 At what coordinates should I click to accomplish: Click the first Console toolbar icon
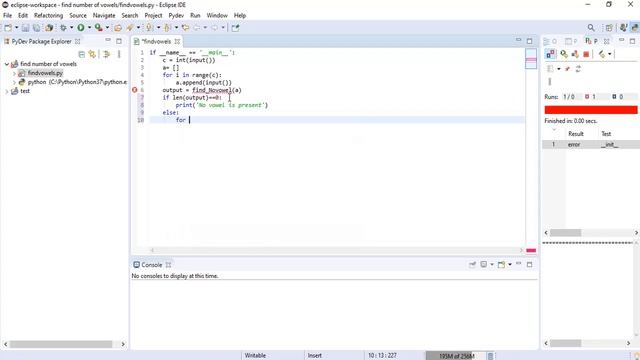(x=472, y=264)
